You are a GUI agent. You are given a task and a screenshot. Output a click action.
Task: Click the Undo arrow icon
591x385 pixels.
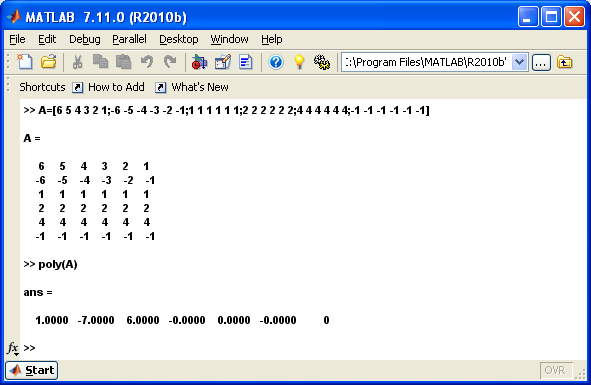[147, 62]
